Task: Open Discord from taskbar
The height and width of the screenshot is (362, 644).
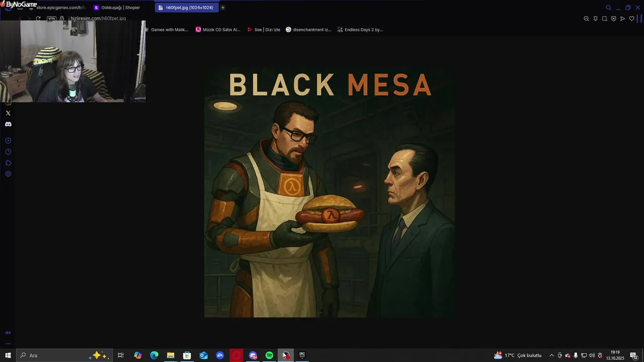Action: 253,355
